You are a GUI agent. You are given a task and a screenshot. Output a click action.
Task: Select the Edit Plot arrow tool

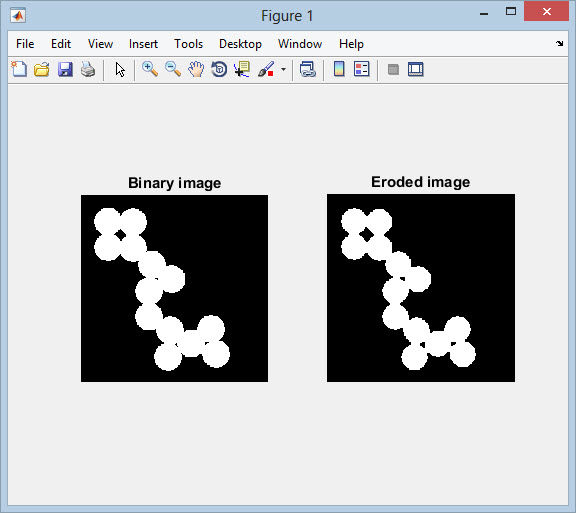(x=120, y=69)
